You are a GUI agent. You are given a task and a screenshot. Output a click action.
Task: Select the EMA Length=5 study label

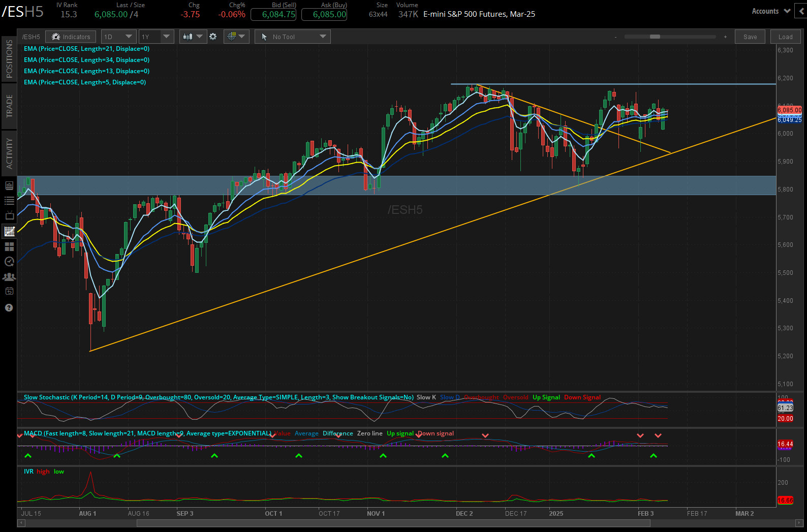point(85,82)
